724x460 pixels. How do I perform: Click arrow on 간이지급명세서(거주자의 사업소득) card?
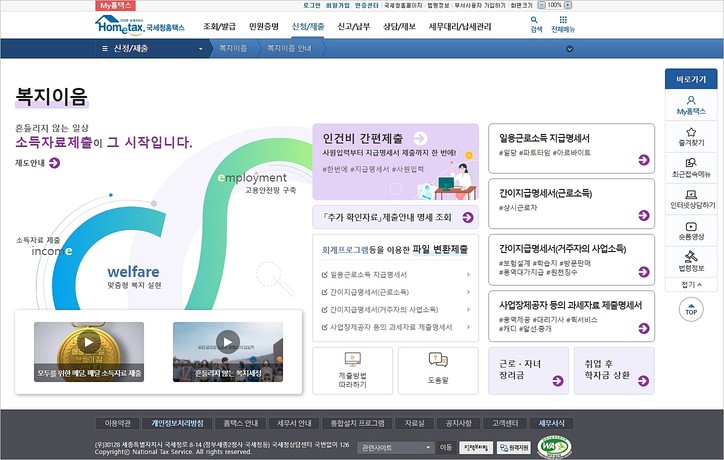[644, 272]
